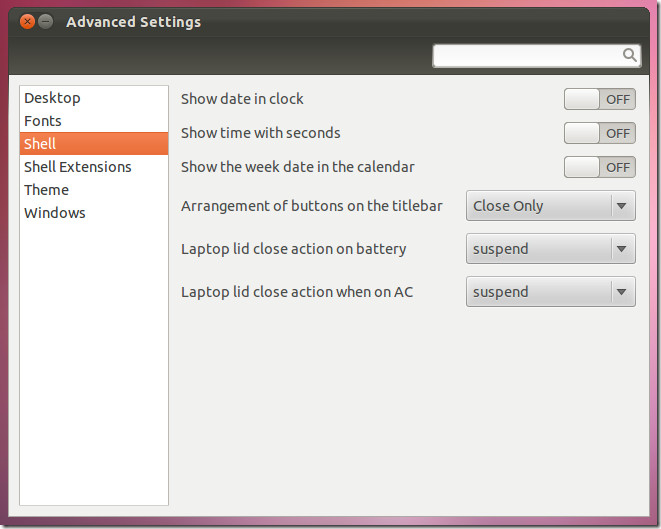The image size is (661, 529).
Task: Click arrow beside AC suspend option
Action: [621, 292]
